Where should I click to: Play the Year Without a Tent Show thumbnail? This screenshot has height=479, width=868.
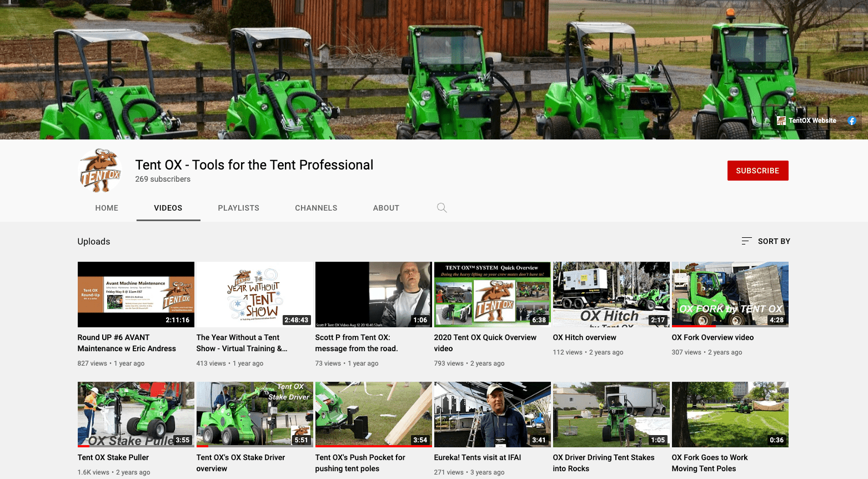pos(254,295)
